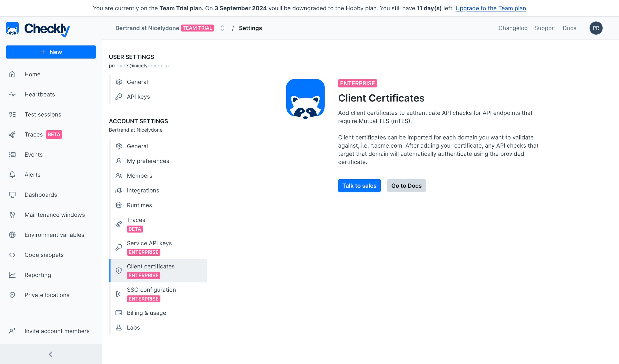The width and height of the screenshot is (619, 364).
Task: Click the Checkly raccoon logo
Action: click(x=12, y=28)
